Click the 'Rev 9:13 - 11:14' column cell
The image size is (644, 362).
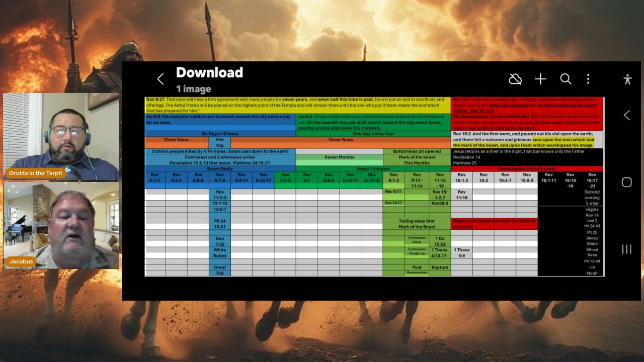point(417,180)
